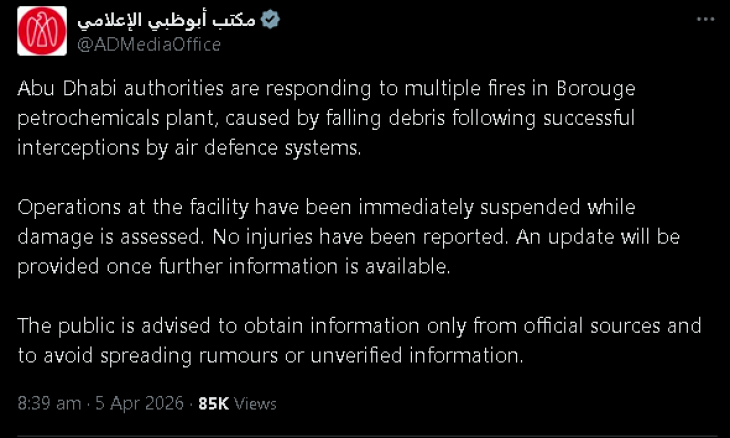The height and width of the screenshot is (438, 730).
Task: Click the @ADMediaOffice handle
Action: point(148,44)
